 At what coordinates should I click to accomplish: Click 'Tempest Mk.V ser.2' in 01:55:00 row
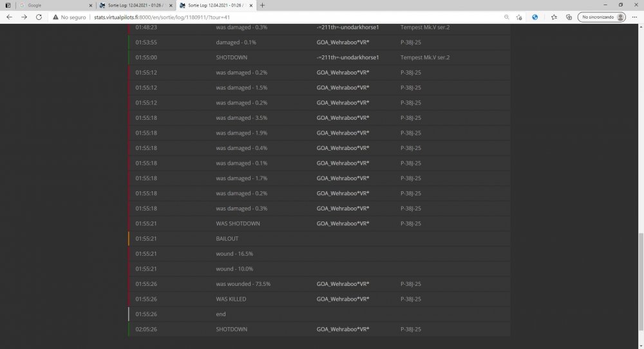[x=425, y=57]
